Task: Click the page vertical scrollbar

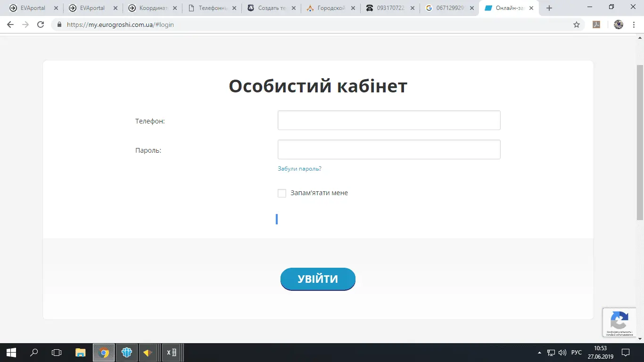Action: (x=640, y=141)
